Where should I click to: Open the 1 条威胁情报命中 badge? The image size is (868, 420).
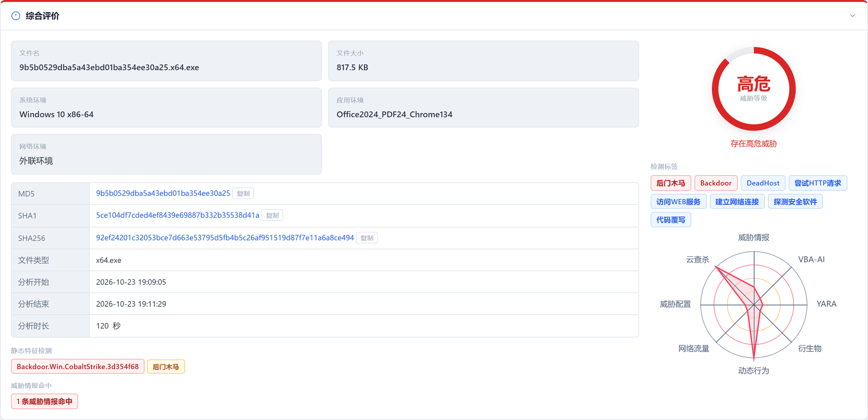coord(44,401)
